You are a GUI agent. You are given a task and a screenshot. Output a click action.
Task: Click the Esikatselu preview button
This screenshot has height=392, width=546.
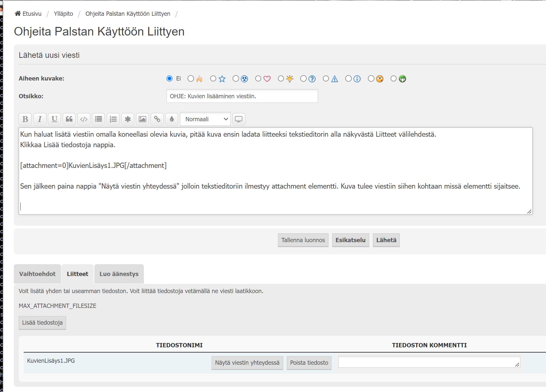click(350, 240)
